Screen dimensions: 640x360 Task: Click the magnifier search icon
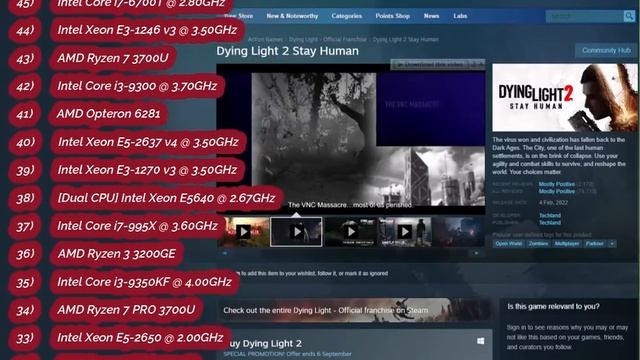pos(629,16)
